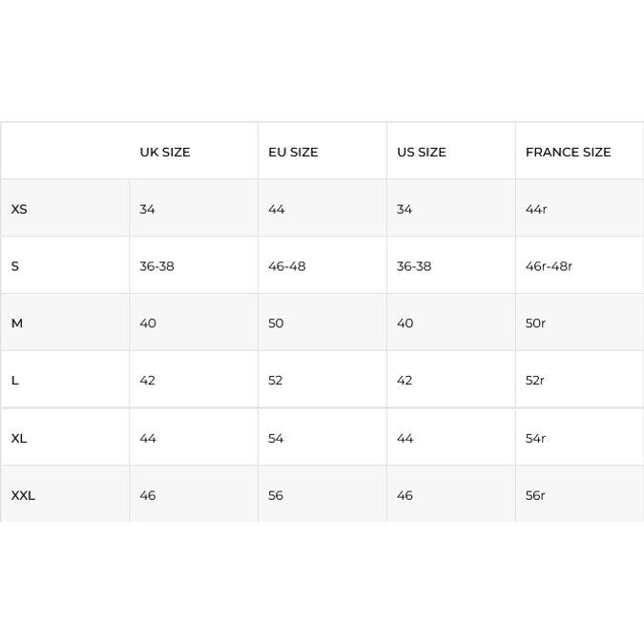Click the UK SIZE column header
The image size is (644, 644).
click(x=165, y=152)
